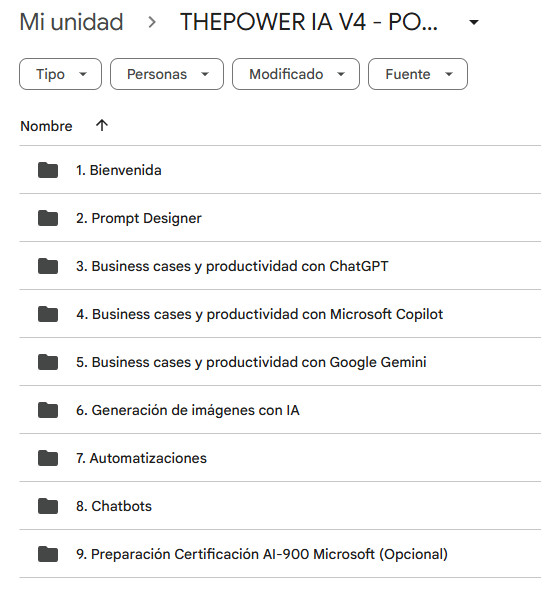Go to Mi unidad in breadcrumb
Screen dimensions: 541x595
coord(71,22)
